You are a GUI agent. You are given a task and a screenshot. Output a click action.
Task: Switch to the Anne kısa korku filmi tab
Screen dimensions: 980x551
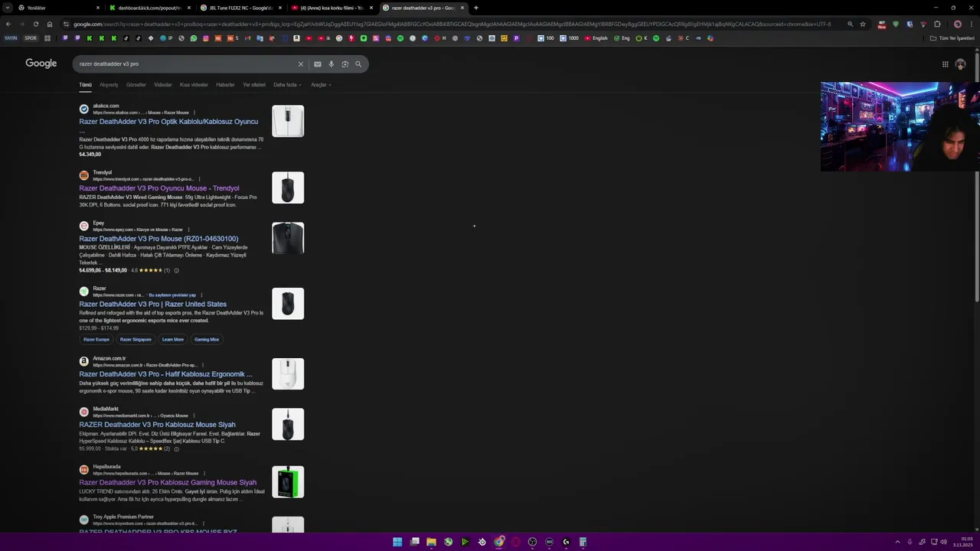pyautogui.click(x=332, y=8)
